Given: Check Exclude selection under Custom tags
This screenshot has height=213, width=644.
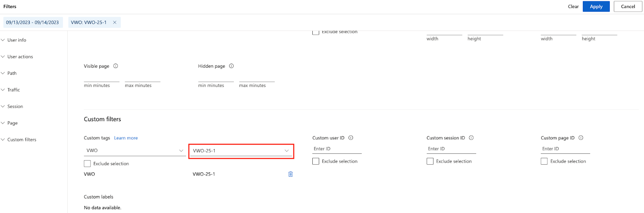Looking at the screenshot, I should tap(87, 163).
